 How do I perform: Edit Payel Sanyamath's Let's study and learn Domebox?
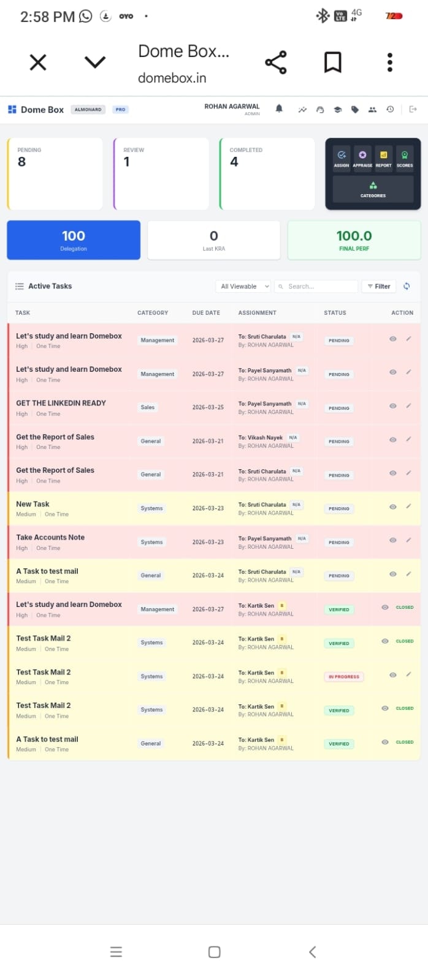408,372
